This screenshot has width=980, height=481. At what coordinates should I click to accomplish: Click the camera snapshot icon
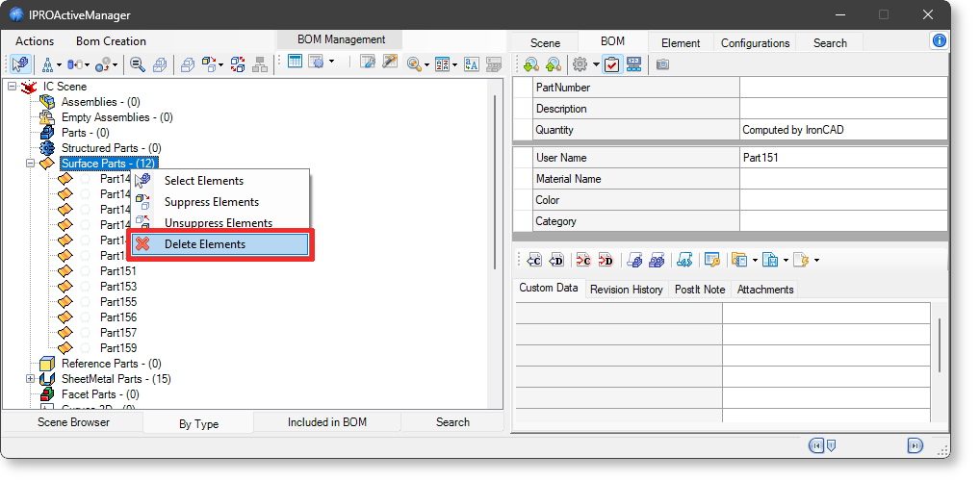(662, 63)
